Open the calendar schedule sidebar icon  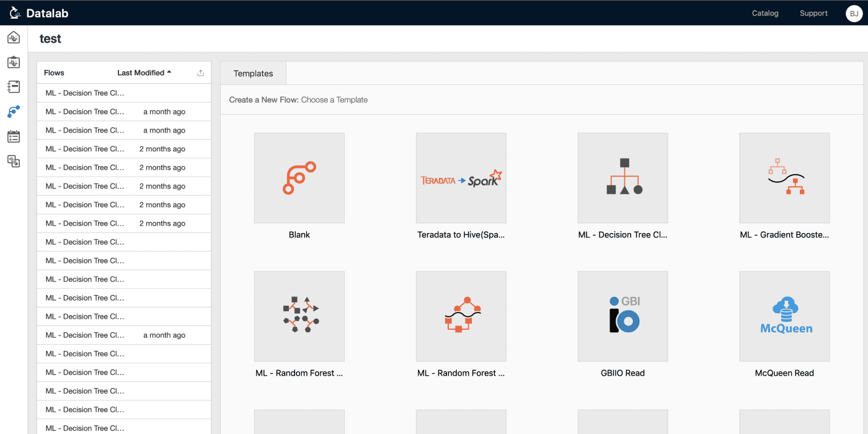pos(14,136)
